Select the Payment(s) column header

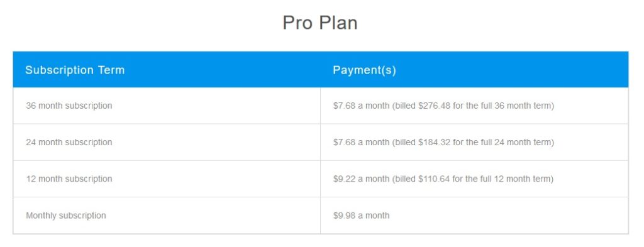pyautogui.click(x=364, y=70)
